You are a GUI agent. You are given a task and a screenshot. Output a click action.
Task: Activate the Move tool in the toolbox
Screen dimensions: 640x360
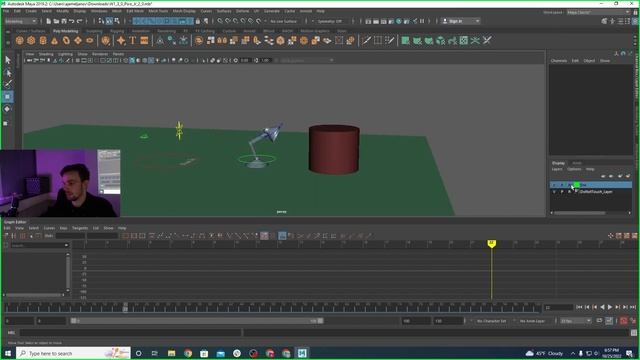point(8,97)
